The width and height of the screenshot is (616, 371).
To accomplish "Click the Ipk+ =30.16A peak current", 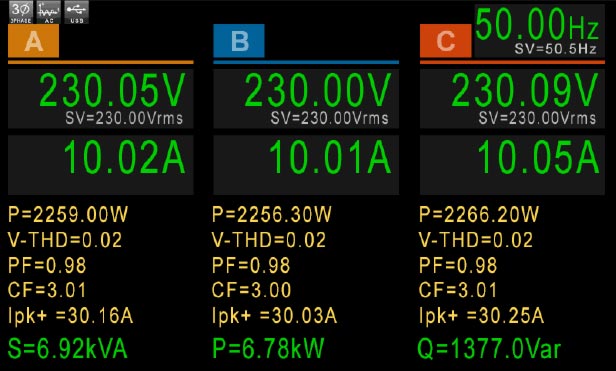I will [71, 316].
